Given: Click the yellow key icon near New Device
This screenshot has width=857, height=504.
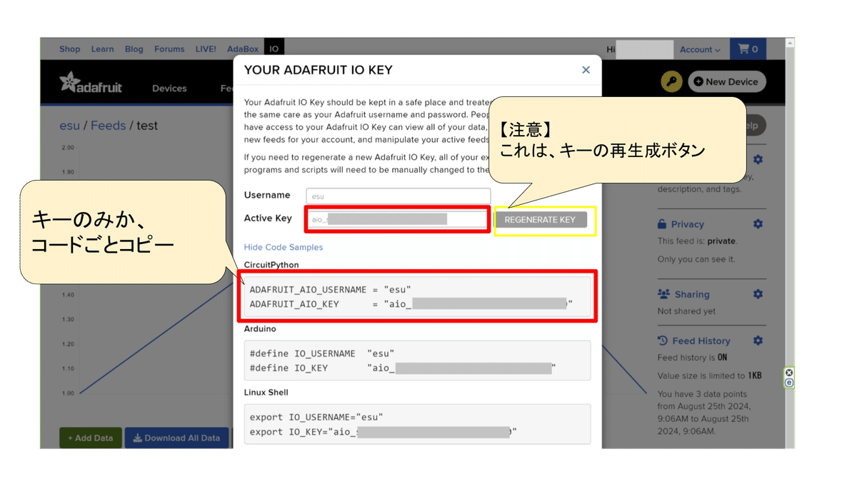Looking at the screenshot, I should click(x=671, y=81).
